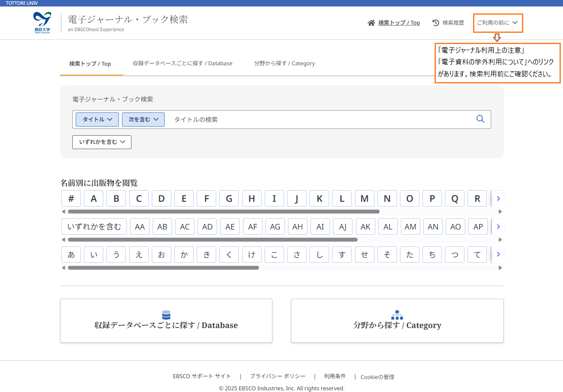Browse publications by letter B
This screenshot has height=392, width=563.
pos(116,198)
